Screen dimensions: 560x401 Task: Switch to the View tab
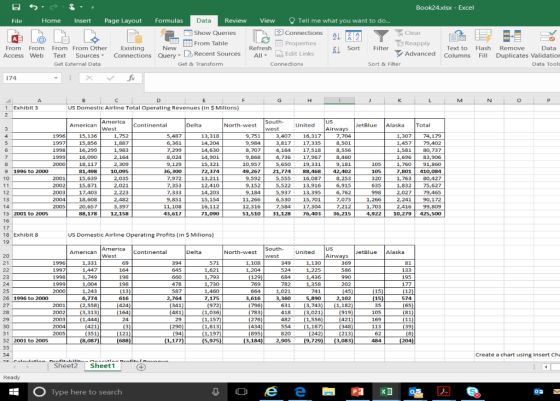(267, 21)
